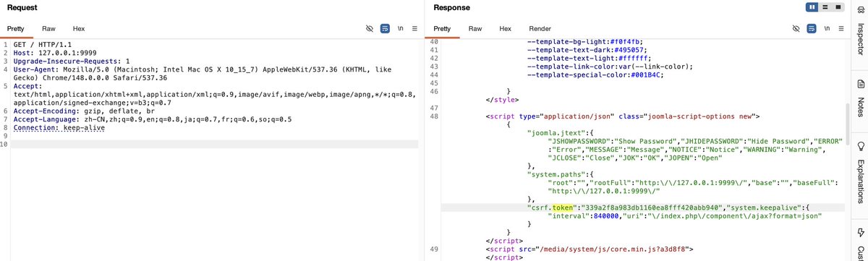Click the core.min.js script src line
868x261 pixels.
590,249
